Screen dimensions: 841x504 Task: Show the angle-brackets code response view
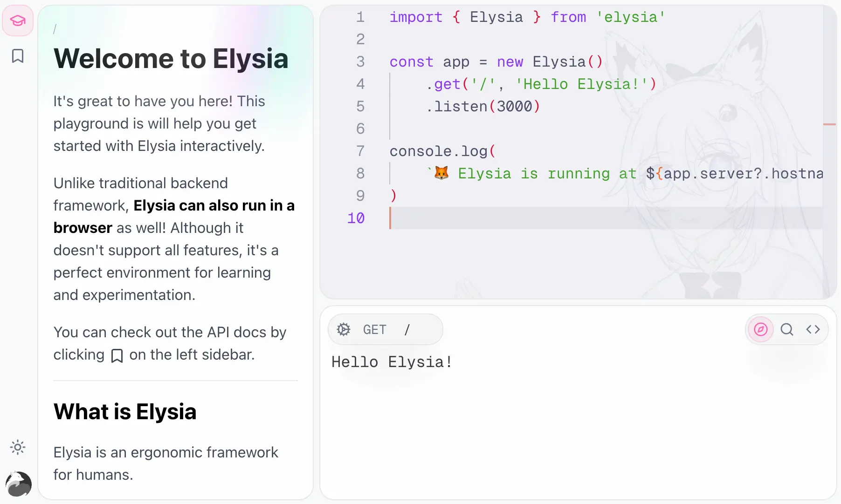[813, 329]
